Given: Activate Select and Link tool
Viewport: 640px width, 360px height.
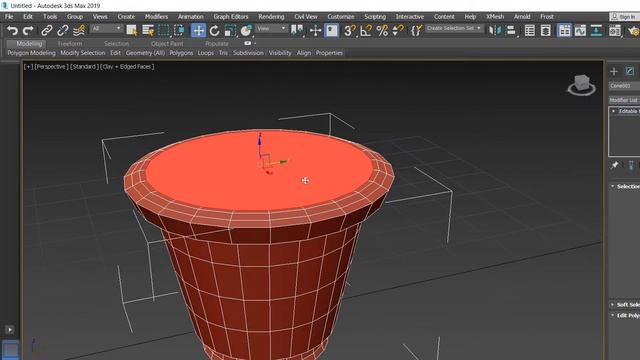Looking at the screenshot, I should (x=47, y=31).
